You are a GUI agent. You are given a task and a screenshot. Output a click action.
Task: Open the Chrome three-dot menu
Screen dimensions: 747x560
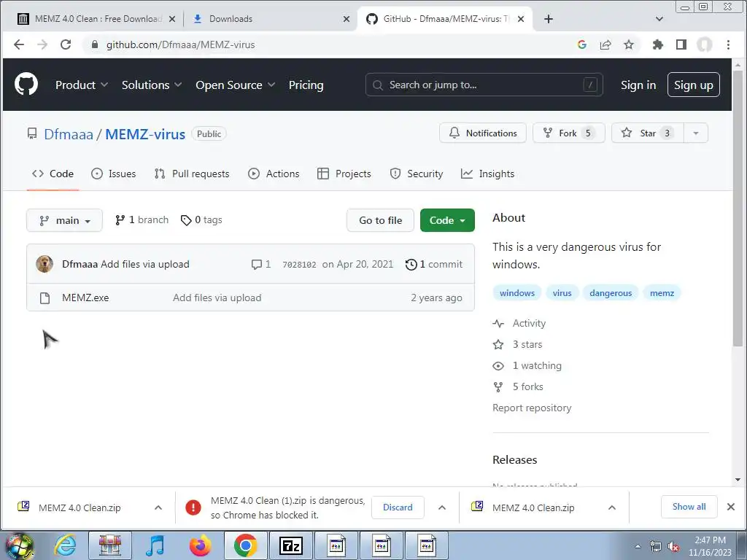click(x=728, y=44)
